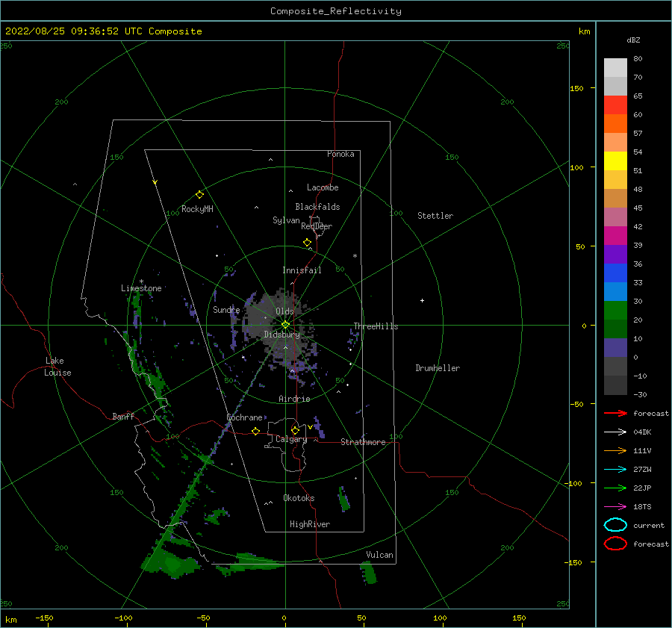Click the Banff label
Viewport: 672px width, 628px height.
pyautogui.click(x=123, y=416)
